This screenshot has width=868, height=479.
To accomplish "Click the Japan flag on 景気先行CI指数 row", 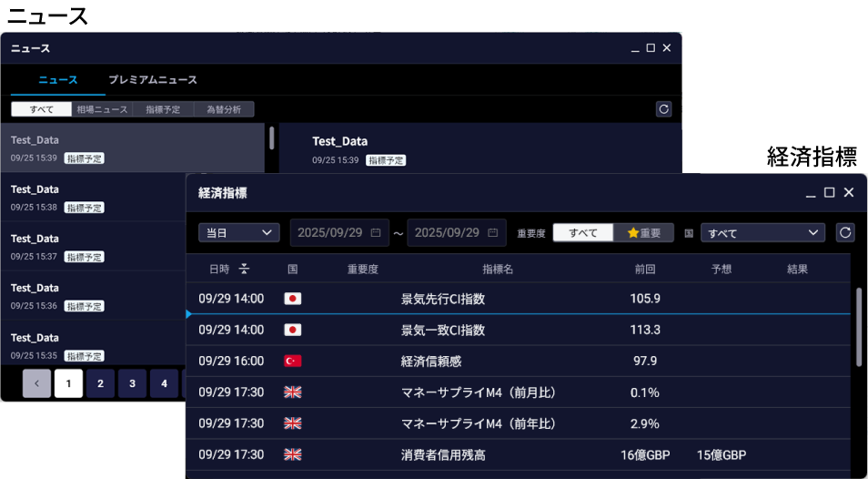I will point(292,299).
